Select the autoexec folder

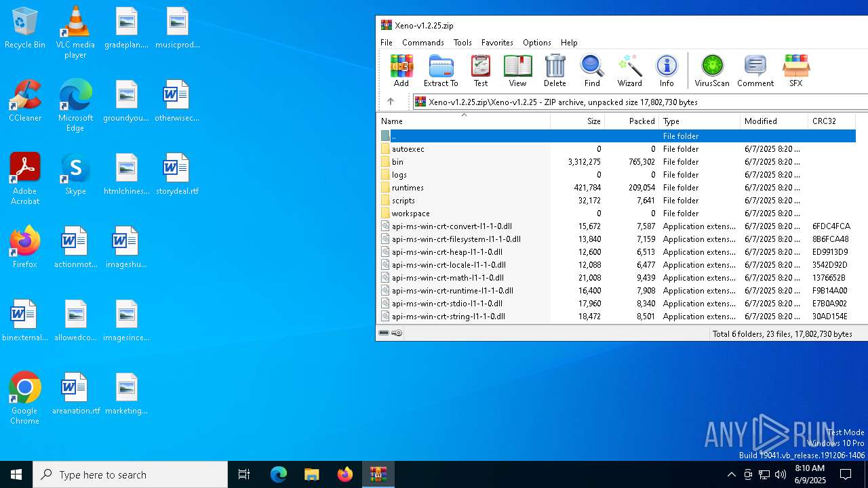(x=616, y=148)
